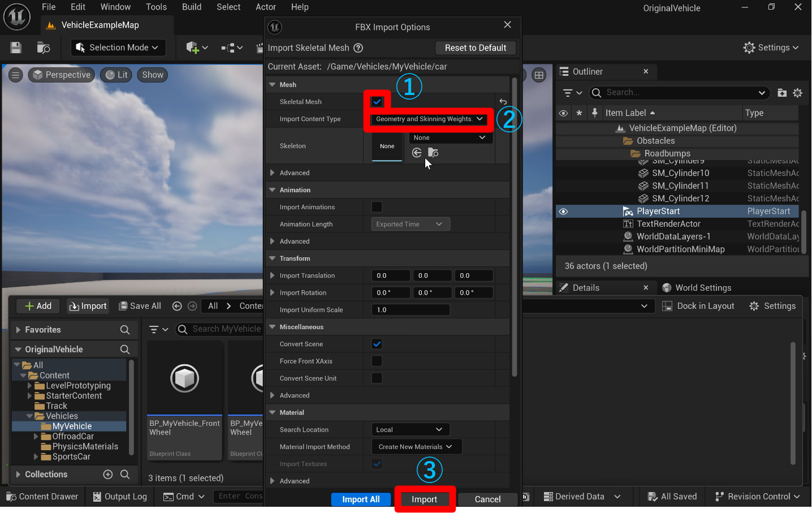Search Favorites with magnifier icon
The image size is (812, 513).
125,330
